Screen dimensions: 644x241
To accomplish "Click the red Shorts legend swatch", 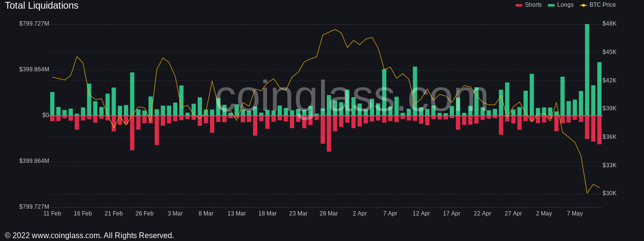I will (x=519, y=5).
